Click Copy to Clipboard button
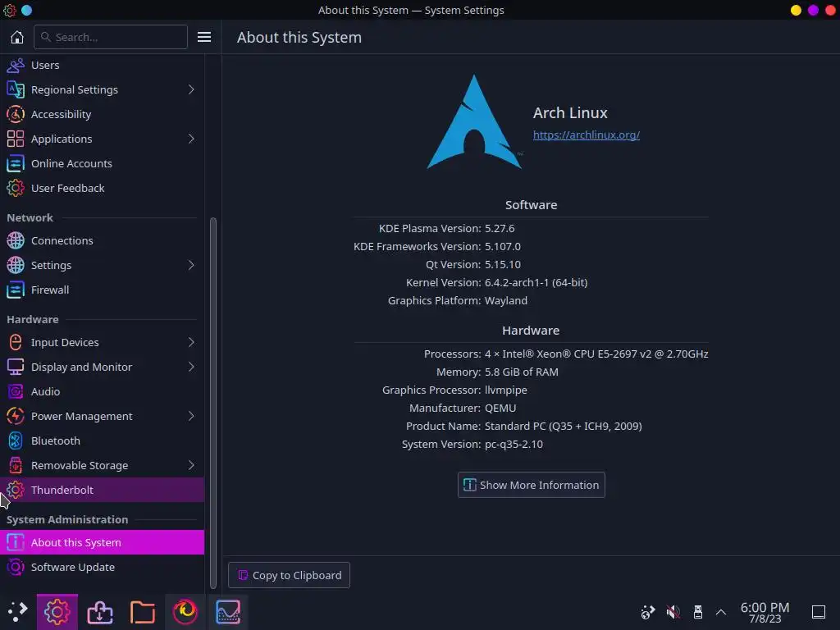The image size is (840, 630). click(289, 575)
